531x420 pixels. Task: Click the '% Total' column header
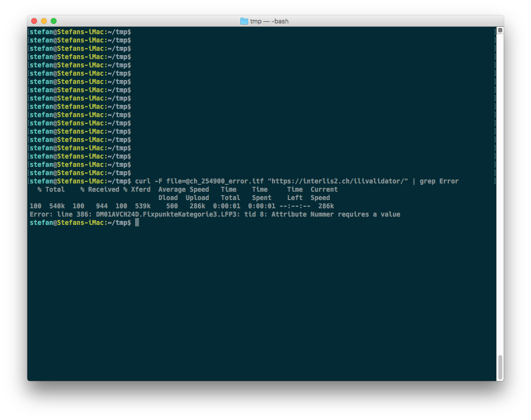(x=51, y=190)
